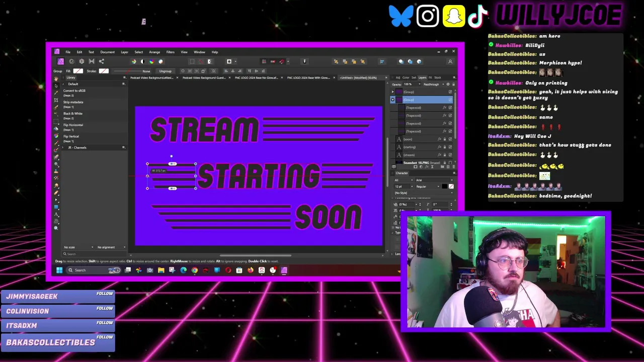This screenshot has height=362, width=644.
Task: Expand the first (Group) layer
Action: pyautogui.click(x=393, y=92)
